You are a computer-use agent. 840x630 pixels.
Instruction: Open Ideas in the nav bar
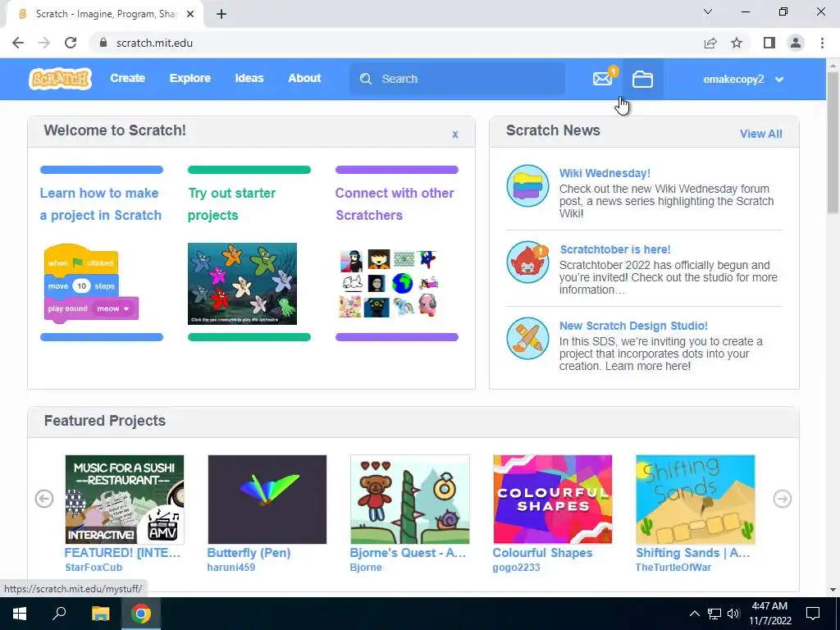coord(249,78)
